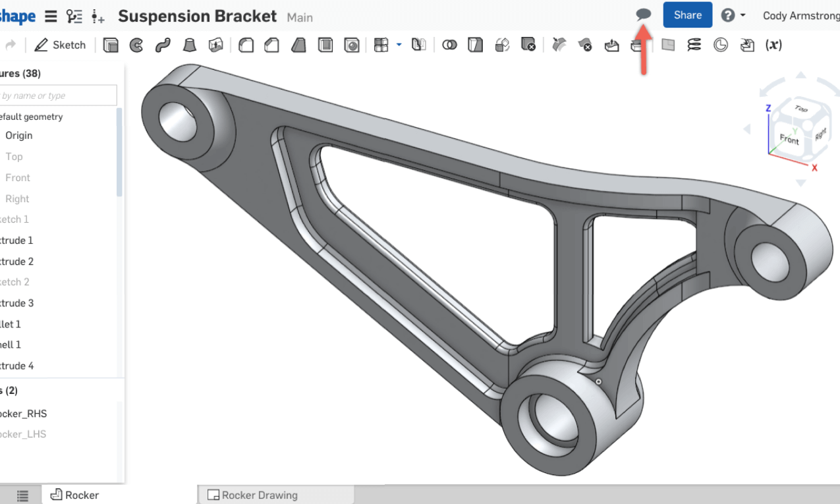Apply the Fillet tool
Viewport: 840px width, 504px height.
pos(246,45)
